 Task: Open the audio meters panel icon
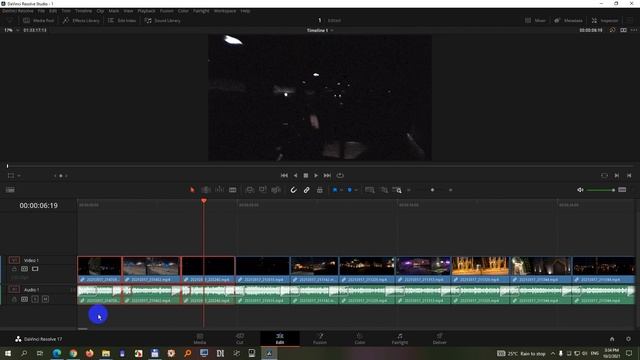(x=622, y=190)
